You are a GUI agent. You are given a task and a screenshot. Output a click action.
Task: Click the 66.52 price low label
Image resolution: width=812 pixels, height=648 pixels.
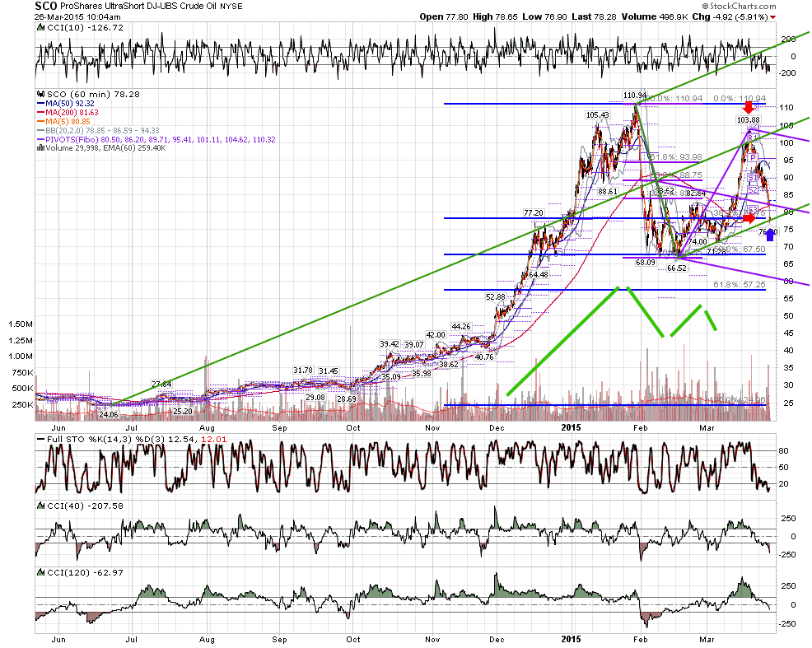point(676,268)
